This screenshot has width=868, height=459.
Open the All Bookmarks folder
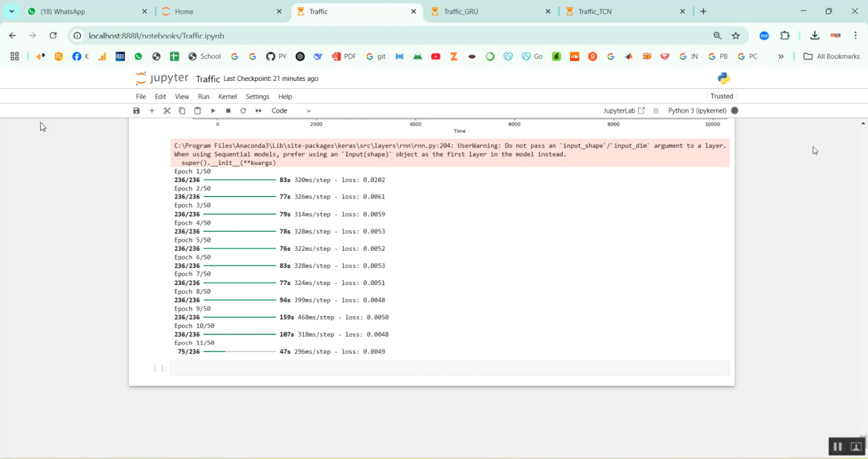point(832,56)
